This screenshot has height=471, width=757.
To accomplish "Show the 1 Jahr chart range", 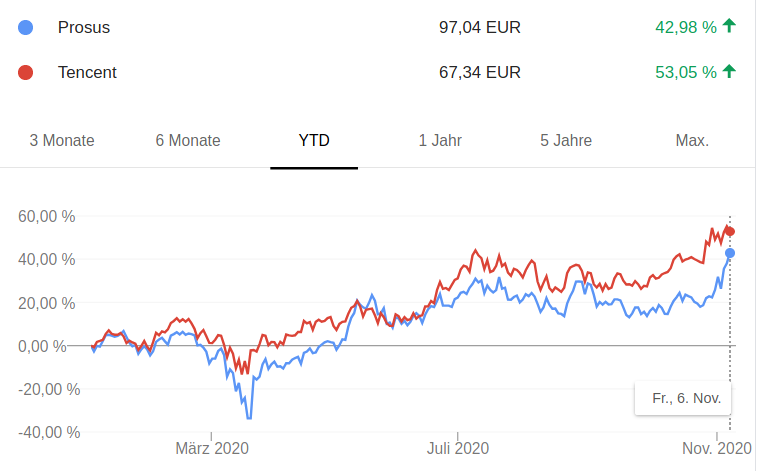I will click(x=440, y=140).
